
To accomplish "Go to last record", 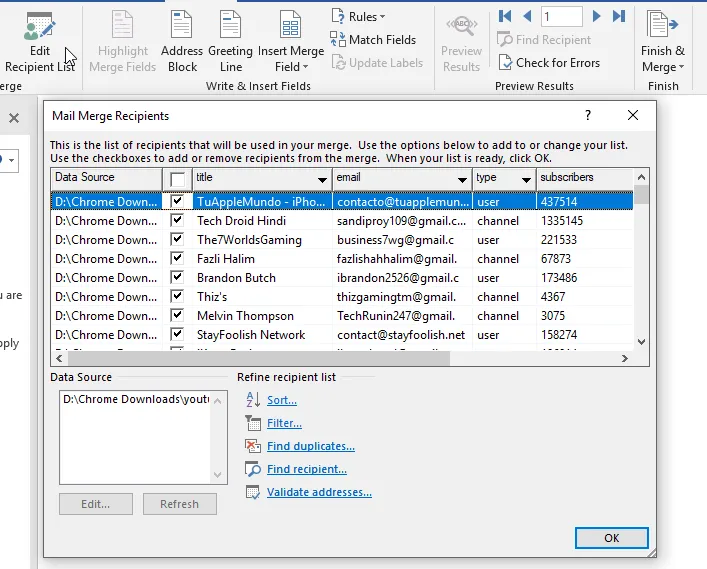I will [619, 17].
